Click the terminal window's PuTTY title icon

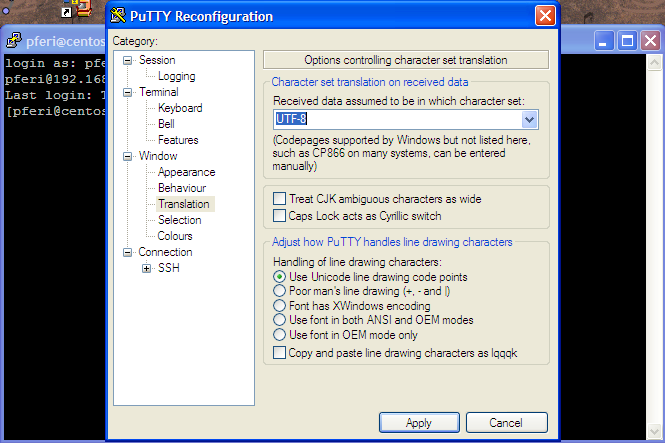tap(13, 41)
